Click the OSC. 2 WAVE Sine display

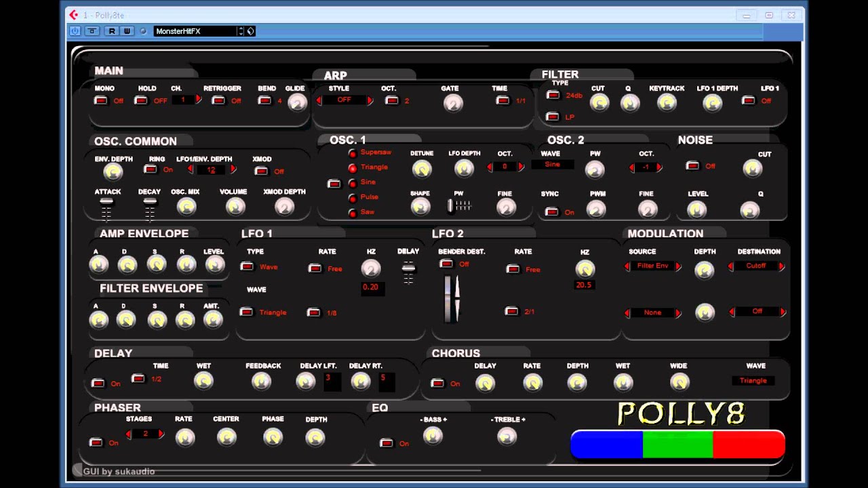click(x=553, y=165)
